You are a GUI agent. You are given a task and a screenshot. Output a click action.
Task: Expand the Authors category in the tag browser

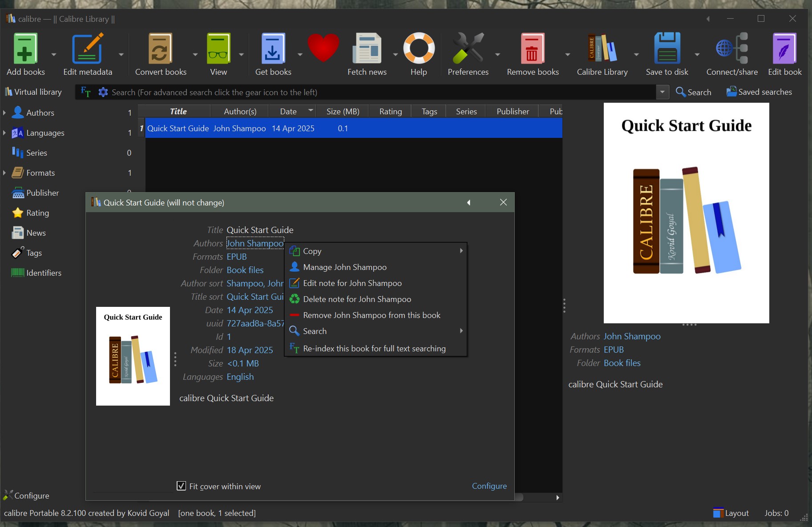(x=4, y=113)
